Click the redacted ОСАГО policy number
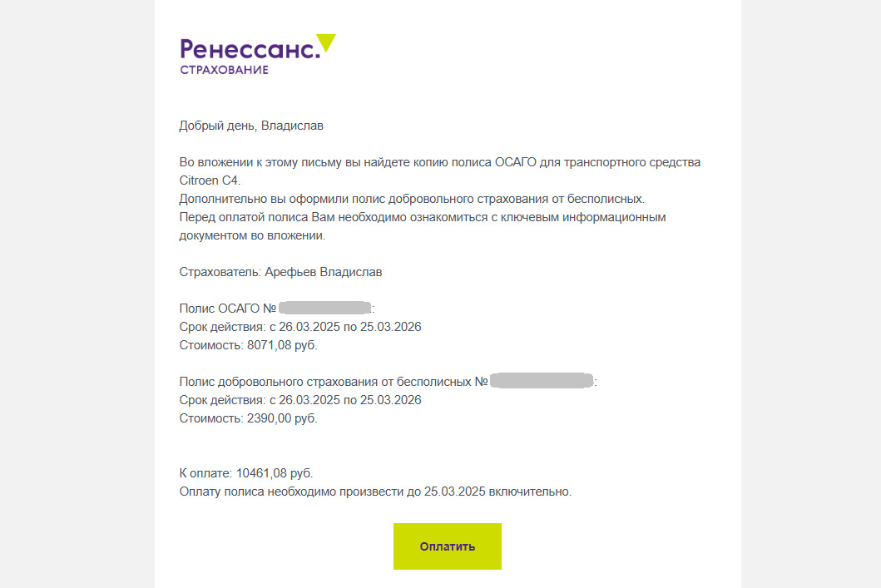The width and height of the screenshot is (881, 588). pyautogui.click(x=324, y=309)
